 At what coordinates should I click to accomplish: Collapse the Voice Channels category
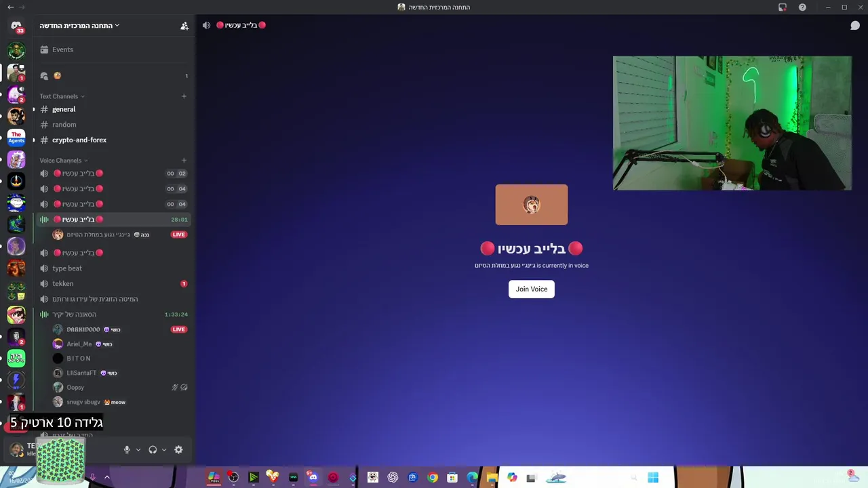(x=64, y=161)
